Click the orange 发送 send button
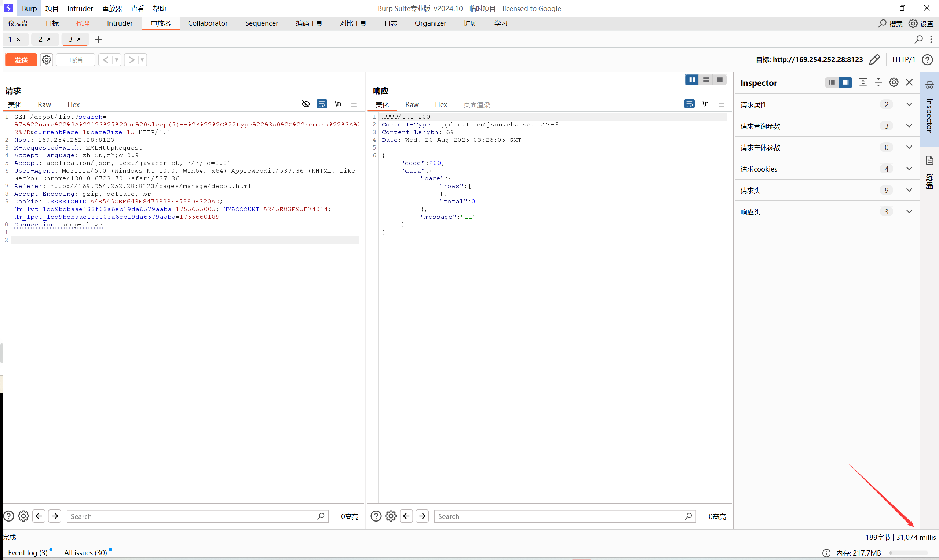 21,60
